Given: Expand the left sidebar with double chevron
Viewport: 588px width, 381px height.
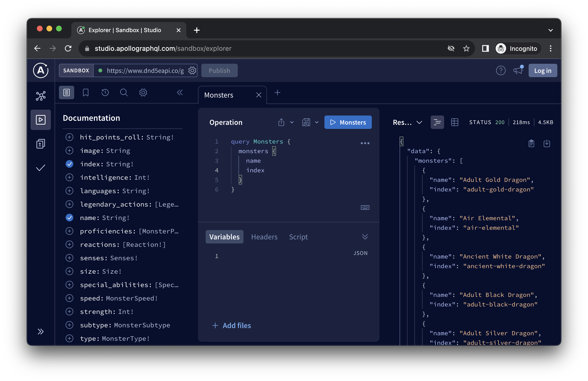Looking at the screenshot, I should point(41,332).
